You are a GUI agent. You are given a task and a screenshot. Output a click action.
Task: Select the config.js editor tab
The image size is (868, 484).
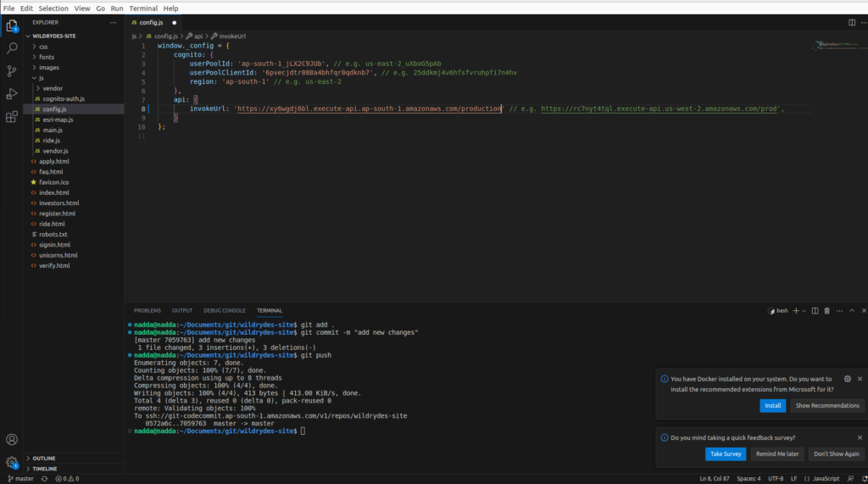coord(153,23)
